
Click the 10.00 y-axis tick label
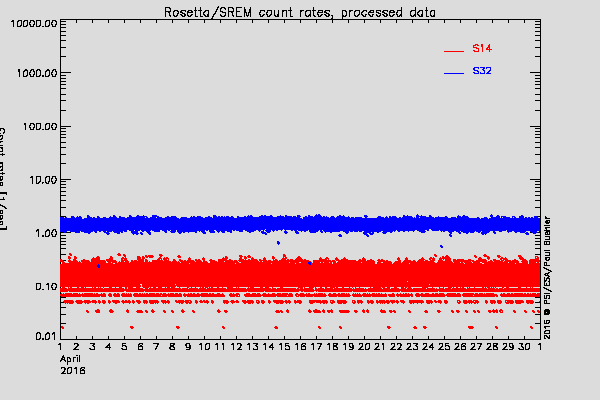[39, 180]
